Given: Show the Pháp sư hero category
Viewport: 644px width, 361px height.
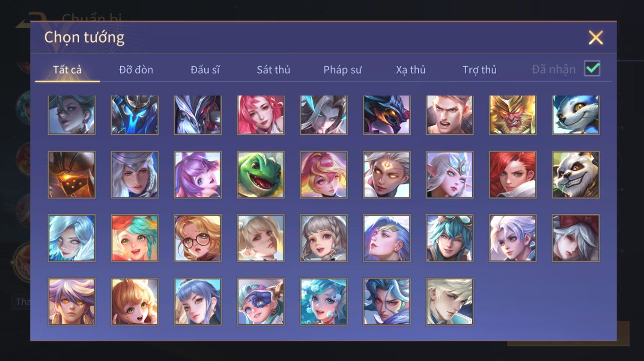Looking at the screenshot, I should [342, 70].
